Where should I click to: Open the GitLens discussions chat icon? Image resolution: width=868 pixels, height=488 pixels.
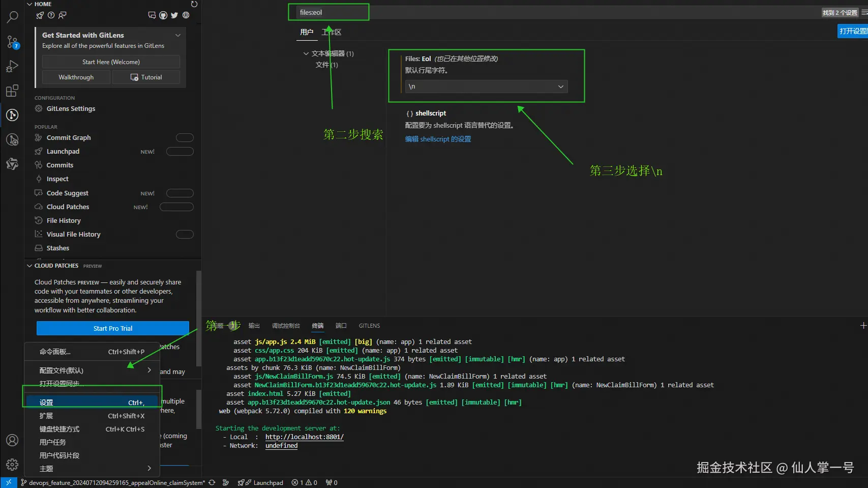tap(152, 15)
